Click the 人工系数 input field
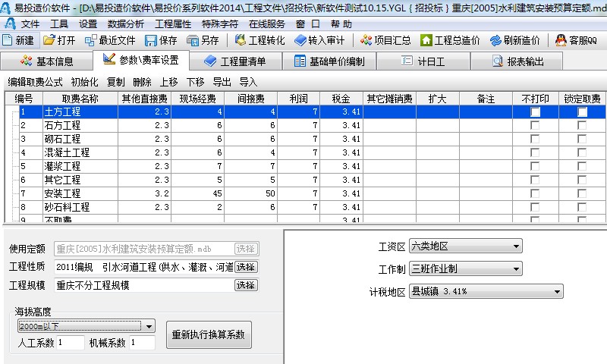The width and height of the screenshot is (607, 364). (70, 343)
